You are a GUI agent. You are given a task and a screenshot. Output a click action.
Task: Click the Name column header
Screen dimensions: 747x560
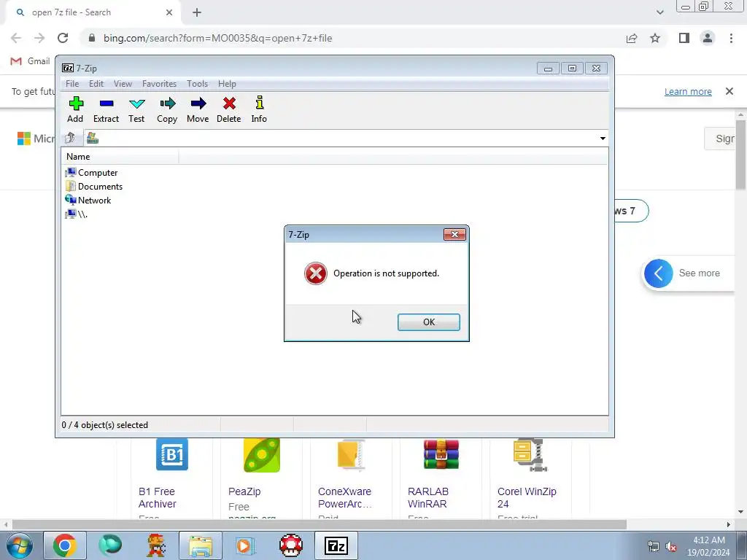(x=120, y=157)
